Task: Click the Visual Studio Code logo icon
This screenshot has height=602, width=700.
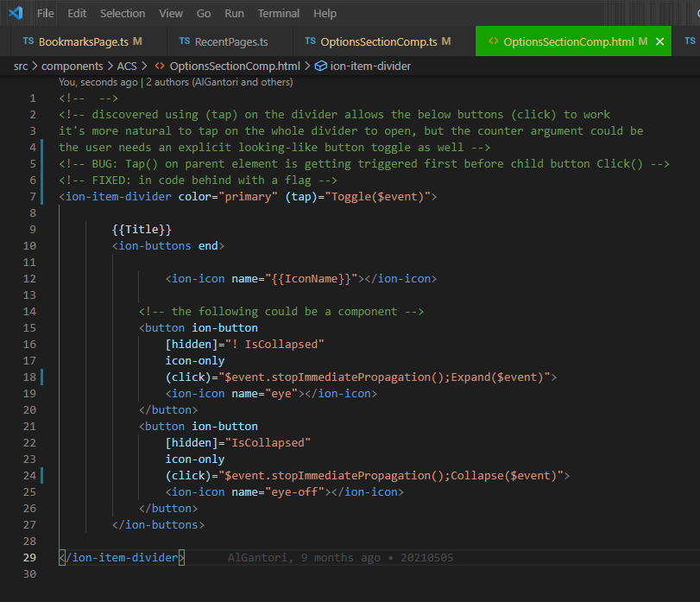Action: pyautogui.click(x=15, y=13)
